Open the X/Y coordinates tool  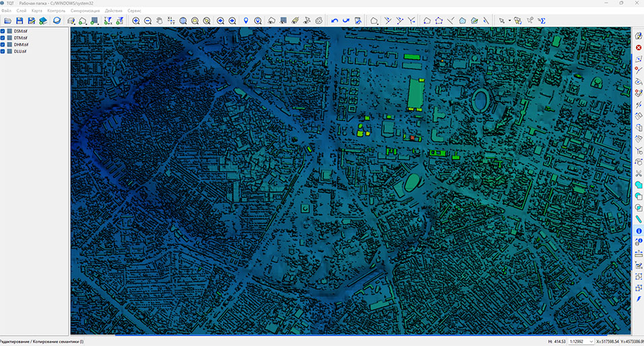(171, 20)
